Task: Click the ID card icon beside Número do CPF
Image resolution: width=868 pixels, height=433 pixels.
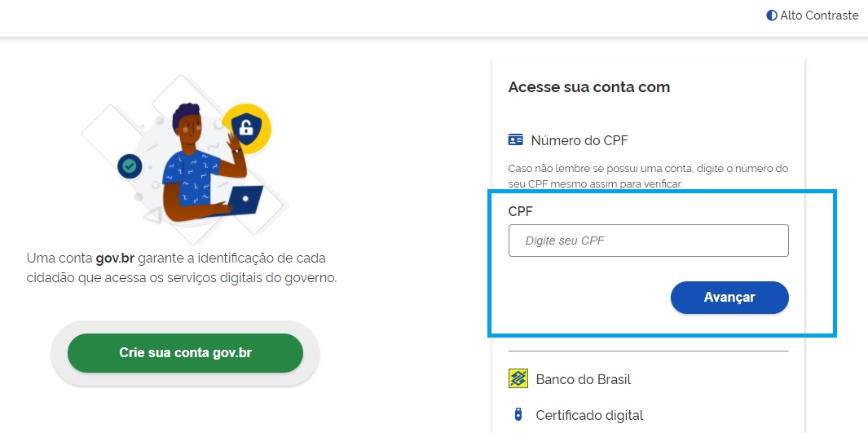Action: [515, 139]
